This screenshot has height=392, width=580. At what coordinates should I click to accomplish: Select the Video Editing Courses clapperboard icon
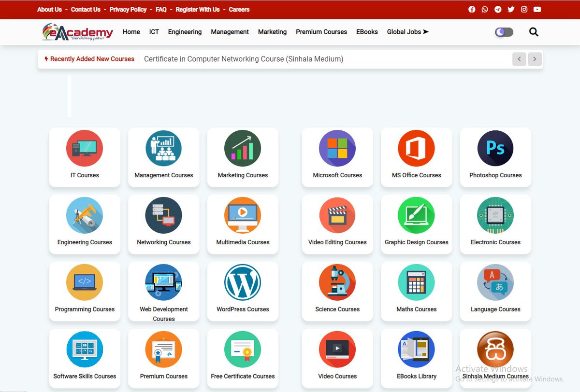click(x=337, y=215)
